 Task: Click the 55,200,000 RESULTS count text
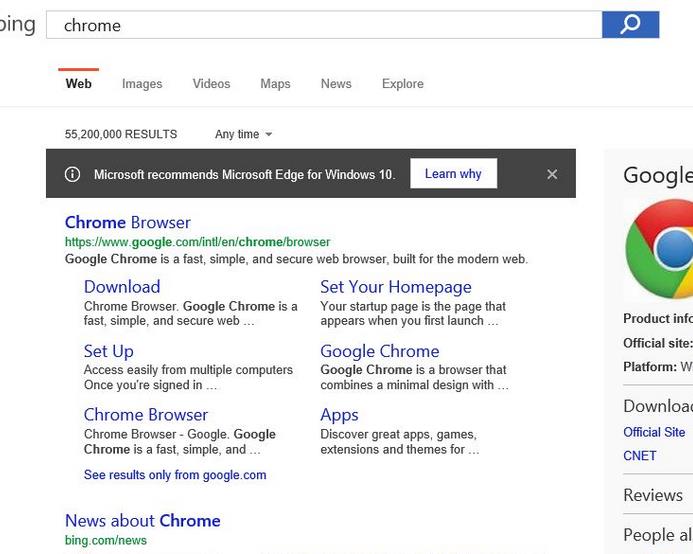point(121,134)
